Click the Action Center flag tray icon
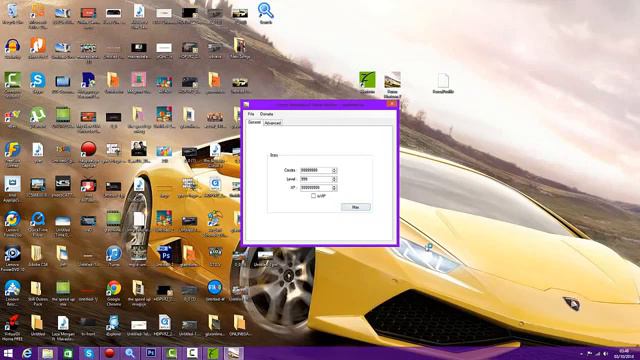 [589, 354]
